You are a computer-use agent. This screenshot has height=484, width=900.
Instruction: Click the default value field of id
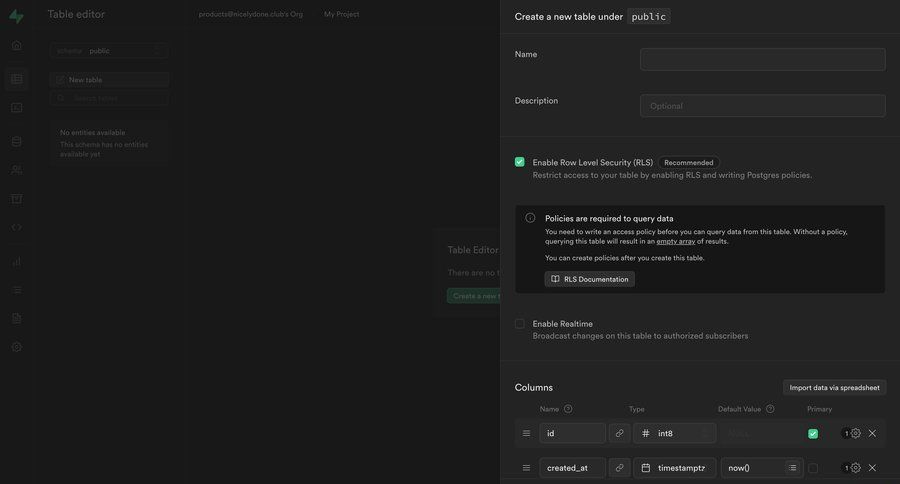point(762,433)
